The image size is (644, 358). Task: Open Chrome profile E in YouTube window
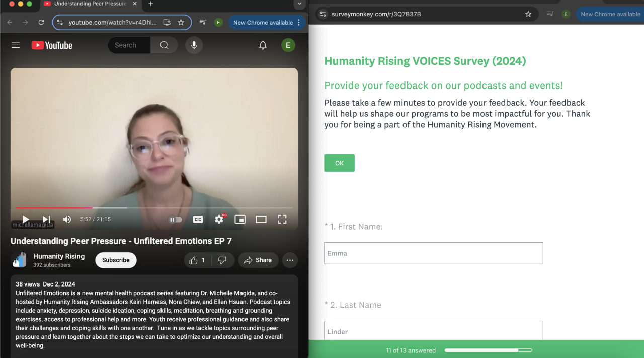pos(218,23)
